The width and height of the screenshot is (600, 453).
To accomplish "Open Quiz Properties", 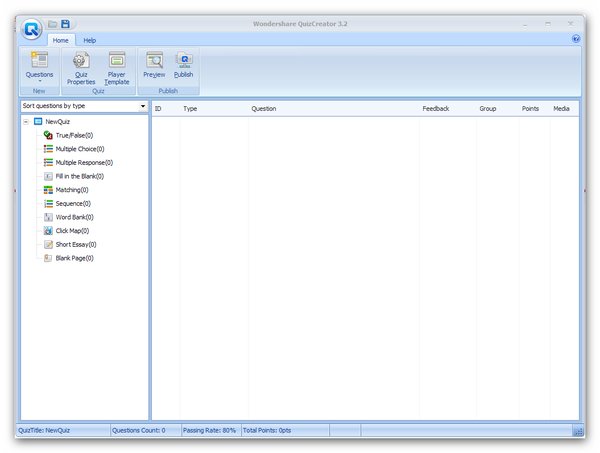I will coord(81,68).
